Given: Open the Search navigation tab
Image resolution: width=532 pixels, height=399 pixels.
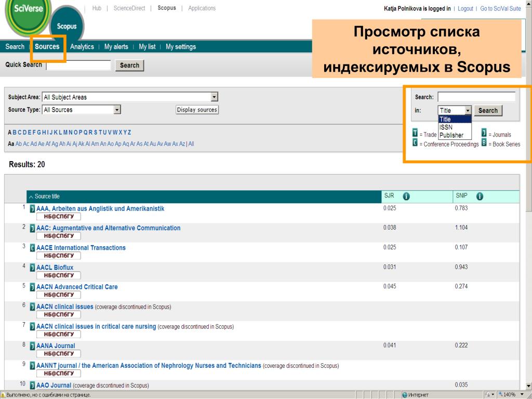Looking at the screenshot, I should (15, 47).
